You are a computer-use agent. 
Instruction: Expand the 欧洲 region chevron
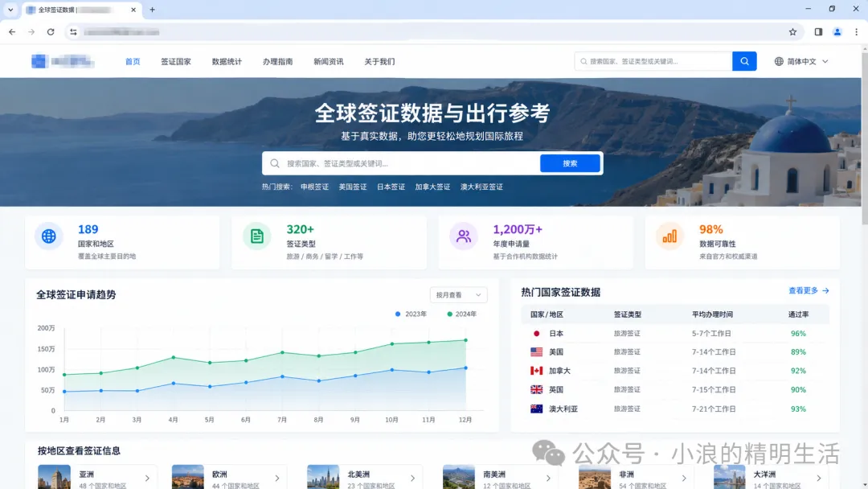tap(277, 478)
